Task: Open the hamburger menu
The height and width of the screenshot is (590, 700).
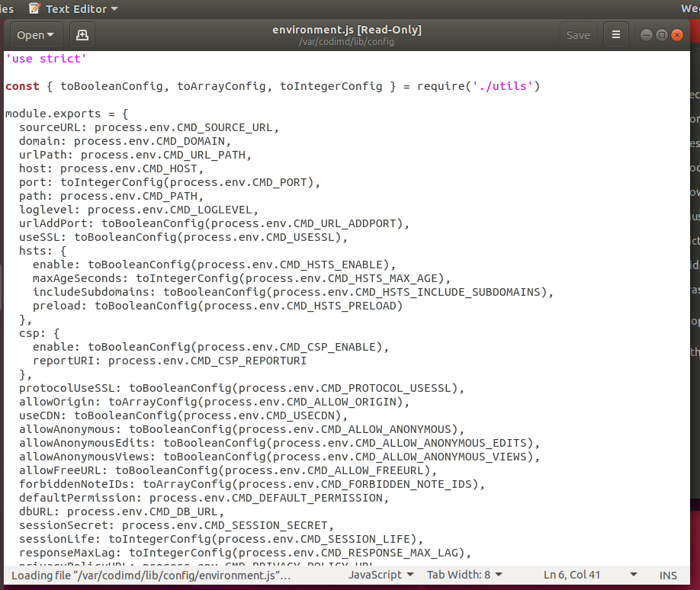Action: click(x=616, y=35)
